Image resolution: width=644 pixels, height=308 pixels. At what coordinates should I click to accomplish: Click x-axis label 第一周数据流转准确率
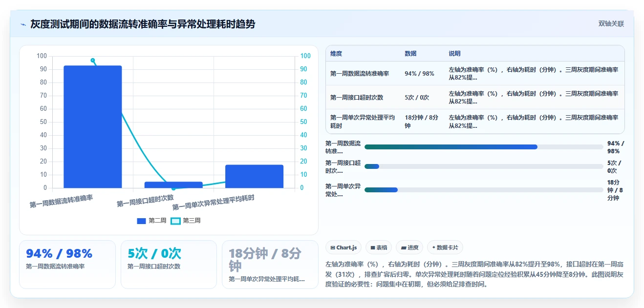point(61,201)
